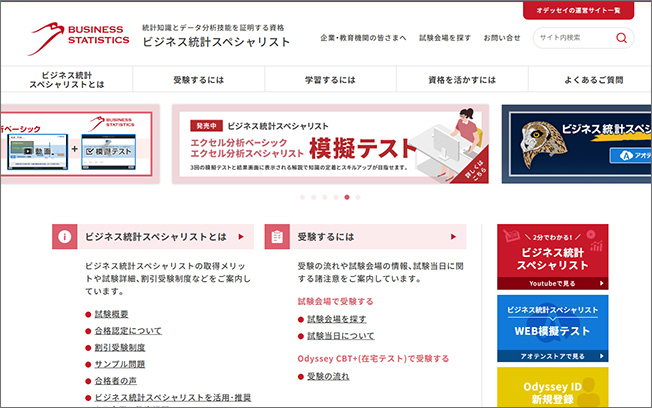Click the 動画 + 模擬テスト banner slide
The image size is (652, 408).
(80, 144)
